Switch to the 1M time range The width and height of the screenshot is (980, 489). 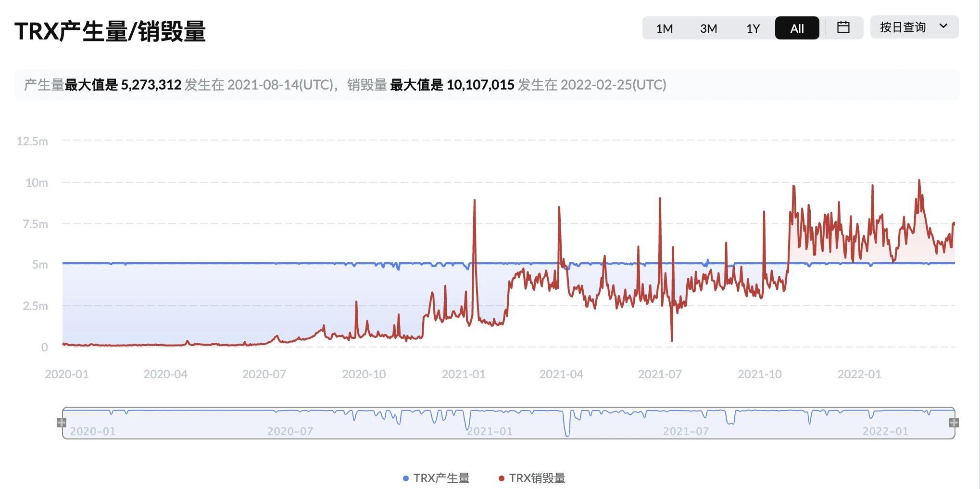point(664,28)
